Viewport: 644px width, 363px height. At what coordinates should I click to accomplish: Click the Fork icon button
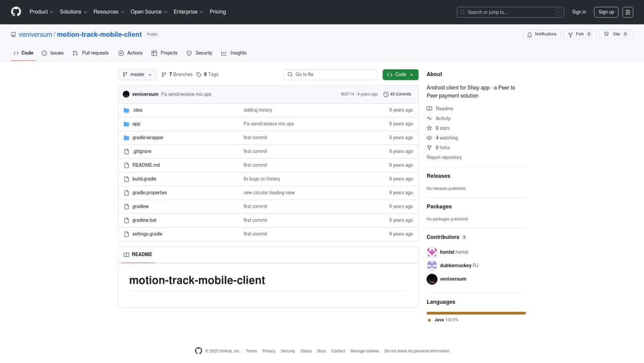pos(570,35)
